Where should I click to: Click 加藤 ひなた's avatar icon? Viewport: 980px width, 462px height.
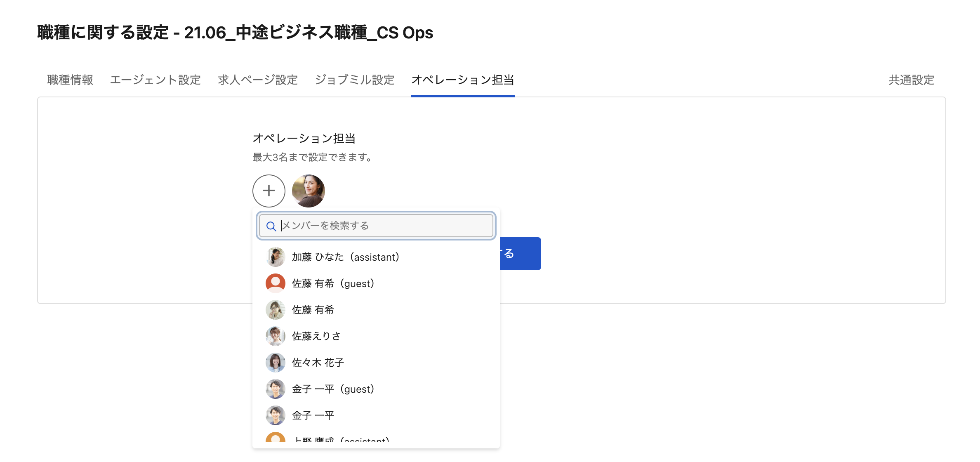(x=276, y=257)
